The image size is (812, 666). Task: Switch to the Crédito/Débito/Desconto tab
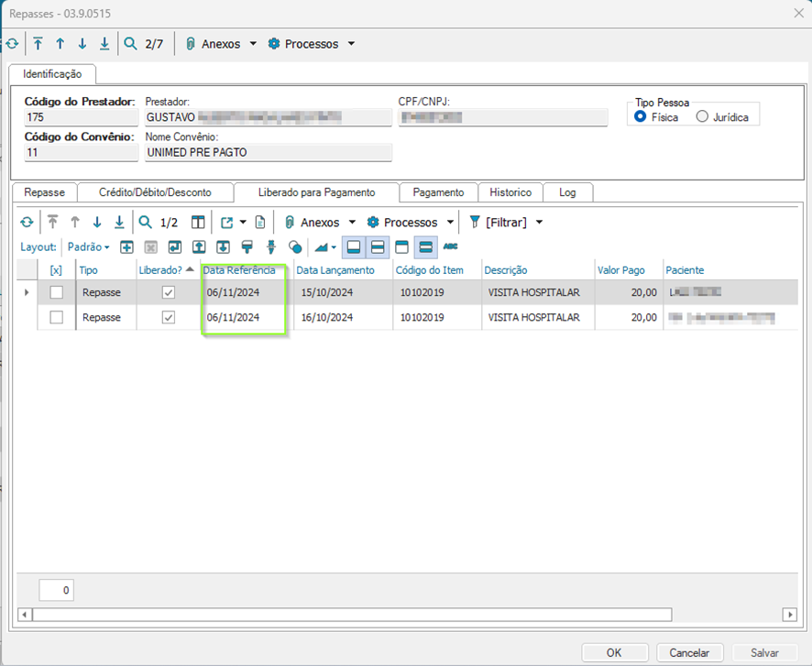[155, 192]
